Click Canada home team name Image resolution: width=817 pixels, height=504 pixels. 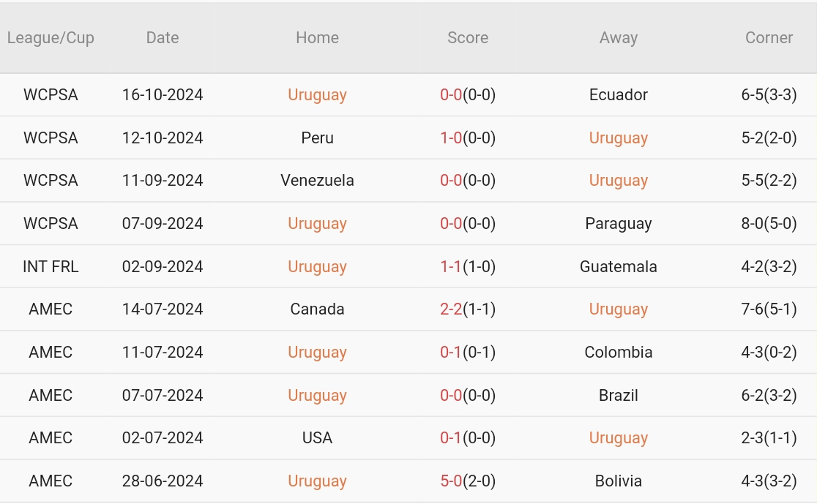tap(317, 309)
